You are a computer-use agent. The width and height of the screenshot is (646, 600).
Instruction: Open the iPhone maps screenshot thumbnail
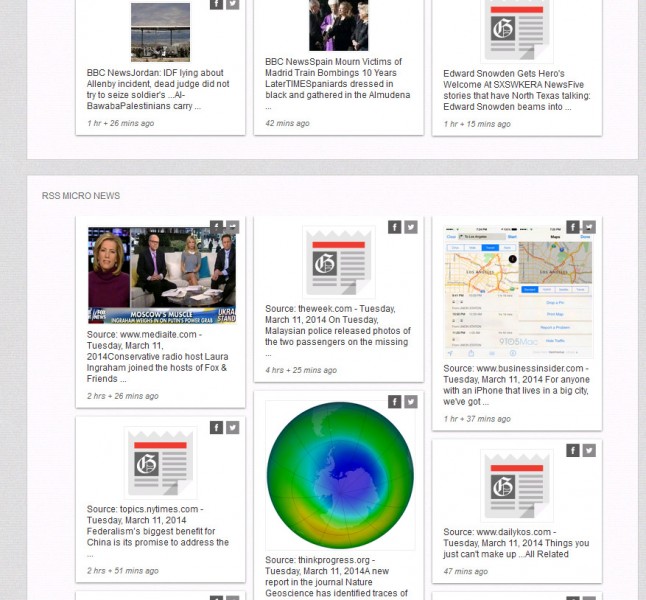coord(518,292)
